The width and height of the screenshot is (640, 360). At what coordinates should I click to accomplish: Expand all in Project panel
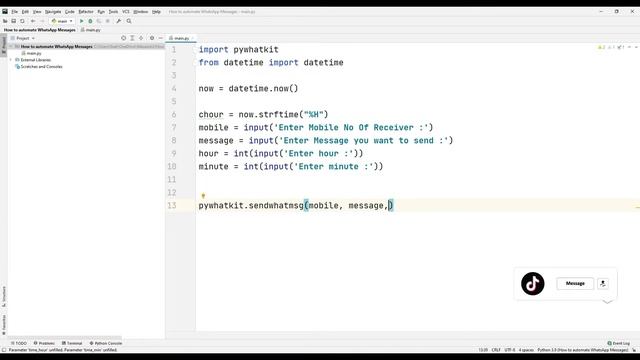click(132, 38)
